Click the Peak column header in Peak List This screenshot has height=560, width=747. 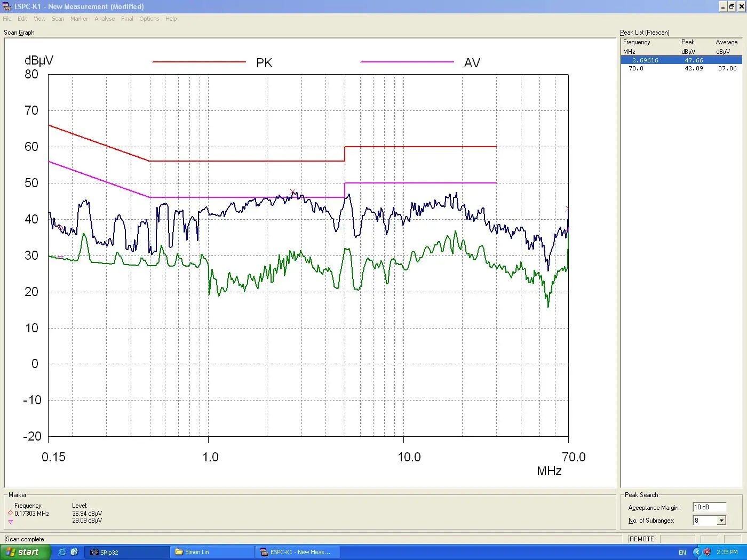(x=688, y=42)
